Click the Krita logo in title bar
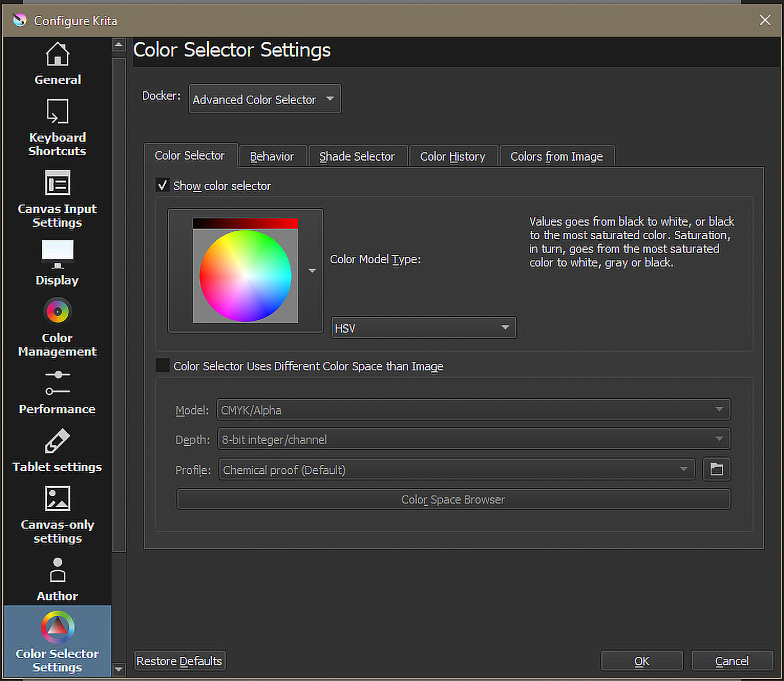Image resolution: width=784 pixels, height=681 pixels. pos(20,20)
